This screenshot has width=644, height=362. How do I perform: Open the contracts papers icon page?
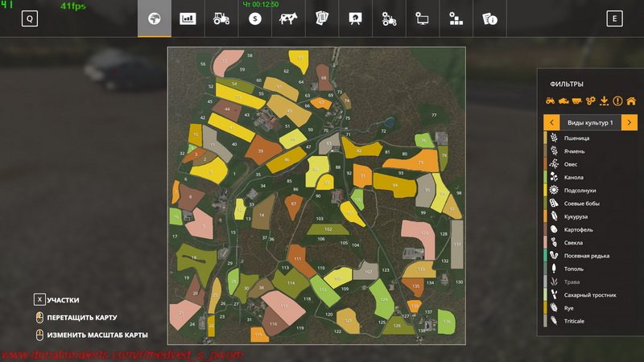[x=321, y=19]
